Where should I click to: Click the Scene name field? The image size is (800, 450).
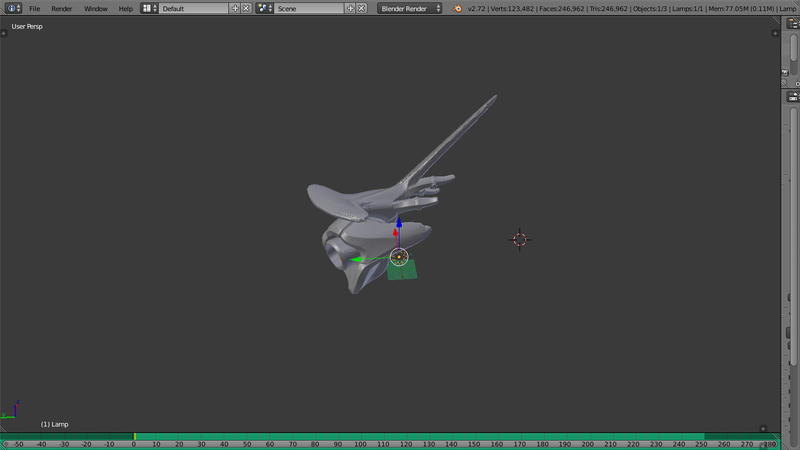point(309,8)
